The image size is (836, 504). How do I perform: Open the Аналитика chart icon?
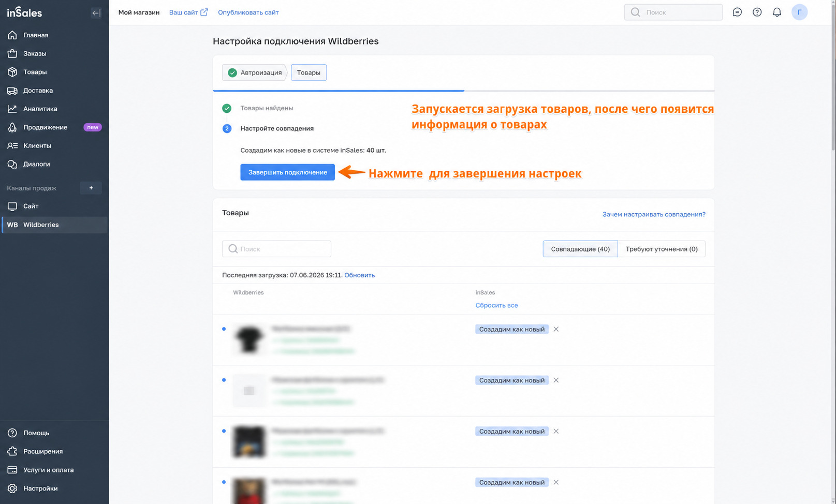tap(12, 109)
